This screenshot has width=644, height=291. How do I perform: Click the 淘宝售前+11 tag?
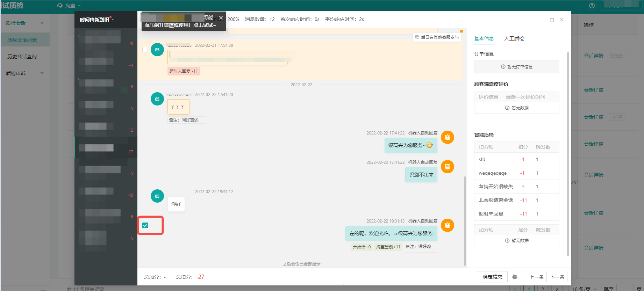coord(388,247)
